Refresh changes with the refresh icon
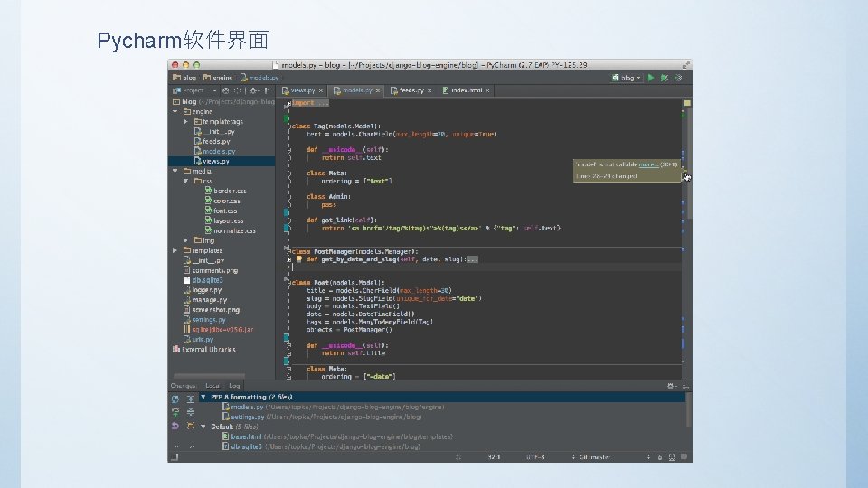The height and width of the screenshot is (488, 868). pos(175,399)
